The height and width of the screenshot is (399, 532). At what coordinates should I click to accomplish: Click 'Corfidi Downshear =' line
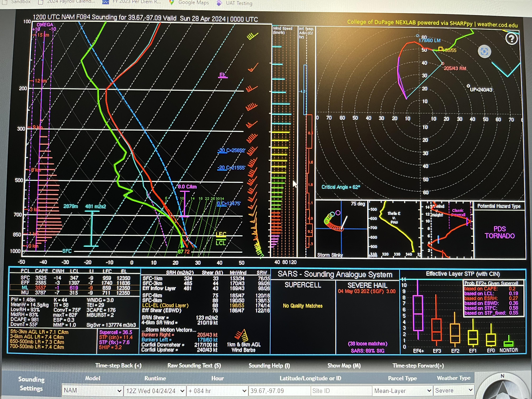[179, 345]
